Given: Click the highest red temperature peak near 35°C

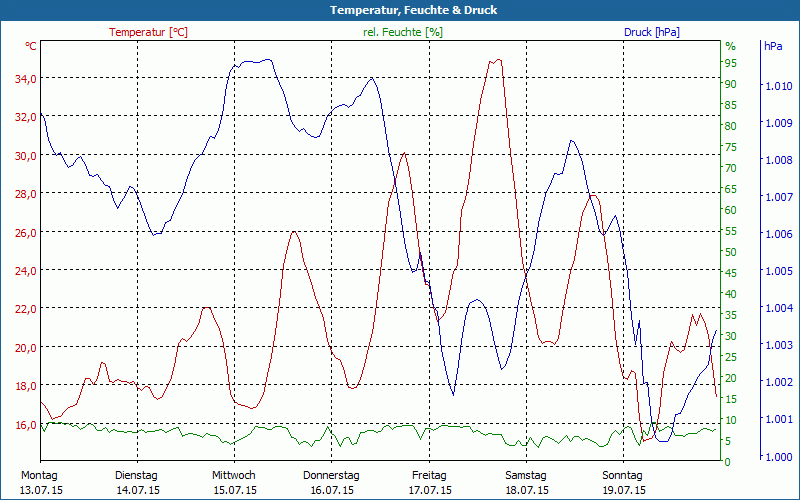Looking at the screenshot, I should [496, 60].
